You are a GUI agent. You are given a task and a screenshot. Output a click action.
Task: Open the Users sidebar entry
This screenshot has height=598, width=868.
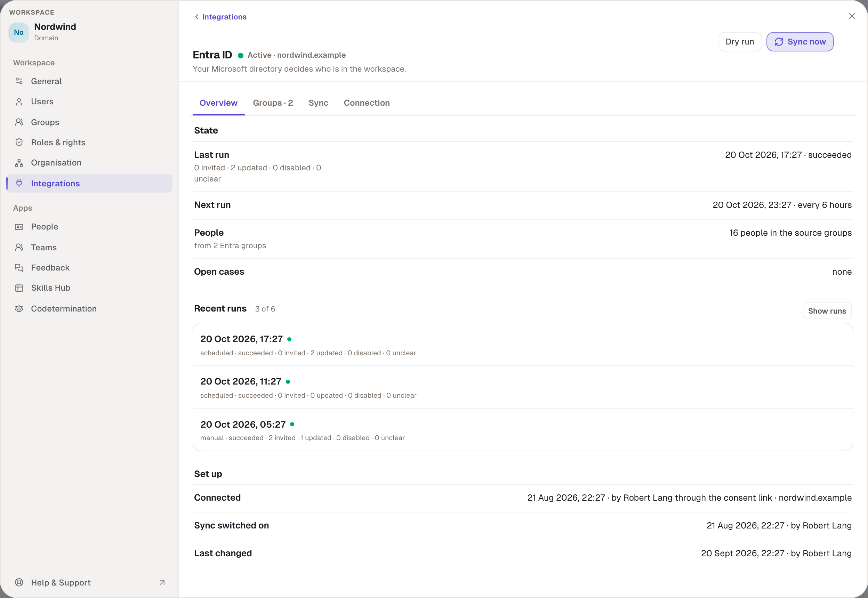pyautogui.click(x=90, y=102)
